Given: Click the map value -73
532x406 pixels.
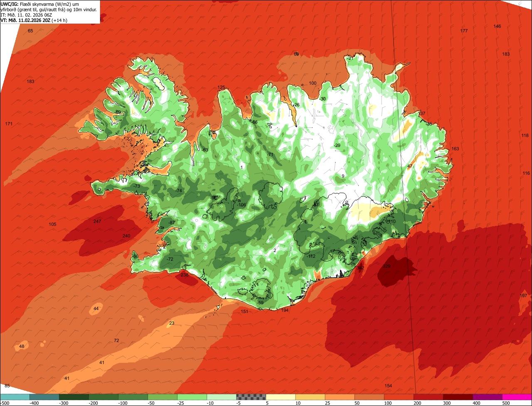Looking at the screenshot, I should pos(137,186).
